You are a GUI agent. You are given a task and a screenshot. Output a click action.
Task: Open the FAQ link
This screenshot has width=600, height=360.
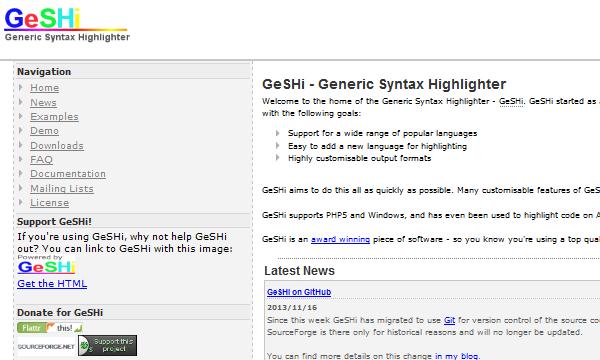pyautogui.click(x=41, y=160)
